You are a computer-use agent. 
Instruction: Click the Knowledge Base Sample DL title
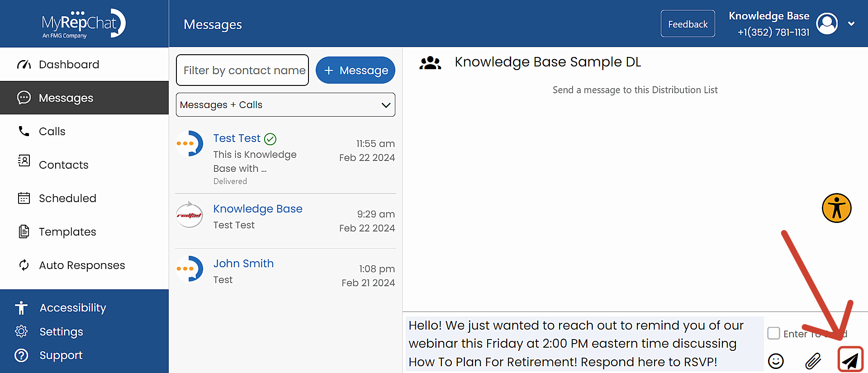point(548,62)
